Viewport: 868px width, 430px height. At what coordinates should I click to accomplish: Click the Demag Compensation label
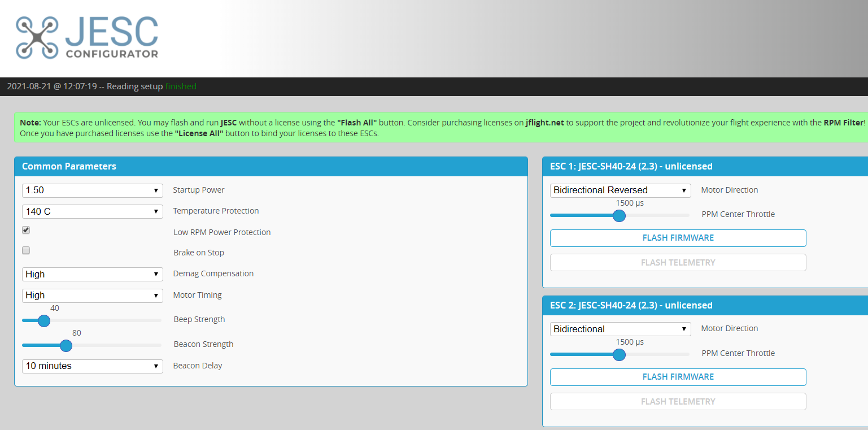tap(213, 273)
